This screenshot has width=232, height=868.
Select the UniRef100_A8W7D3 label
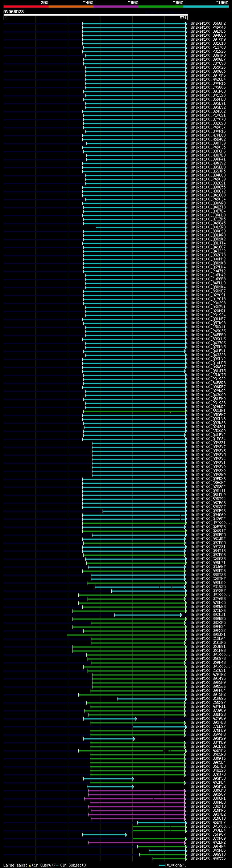(x=208, y=155)
